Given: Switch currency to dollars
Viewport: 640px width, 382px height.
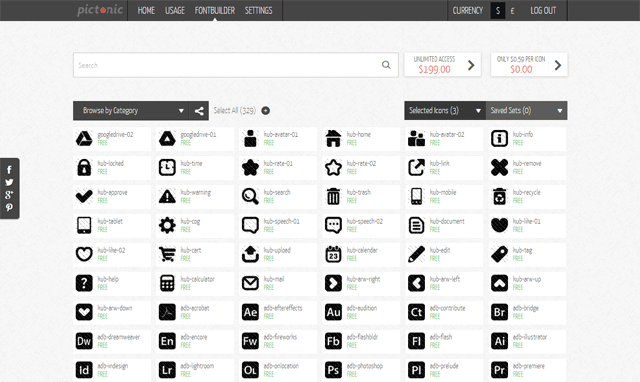Looking at the screenshot, I should click(498, 11).
